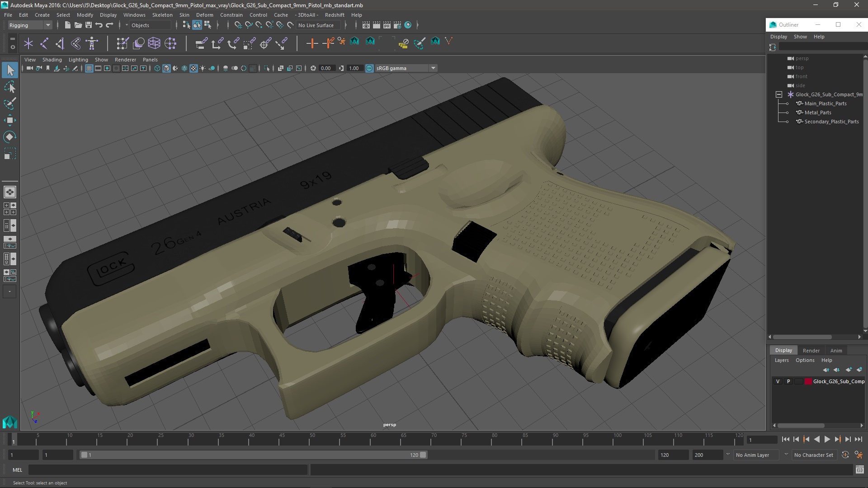Click the New Scene icon
This screenshot has height=488, width=868.
click(x=67, y=25)
